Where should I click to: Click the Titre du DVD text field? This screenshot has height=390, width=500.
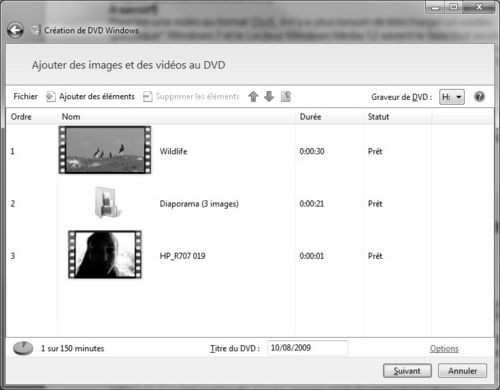pos(307,348)
